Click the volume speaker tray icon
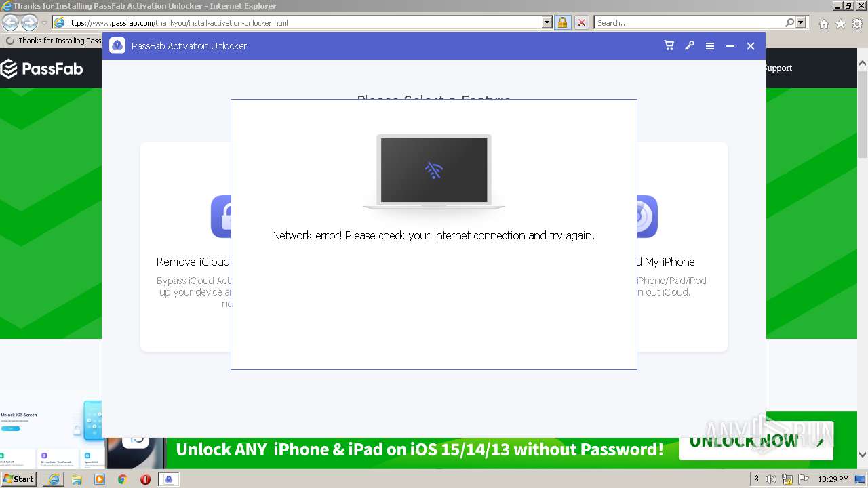This screenshot has width=868, height=488. (771, 479)
